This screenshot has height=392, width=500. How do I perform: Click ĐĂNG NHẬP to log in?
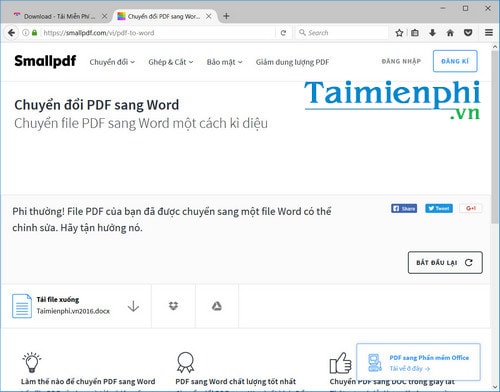tap(401, 61)
